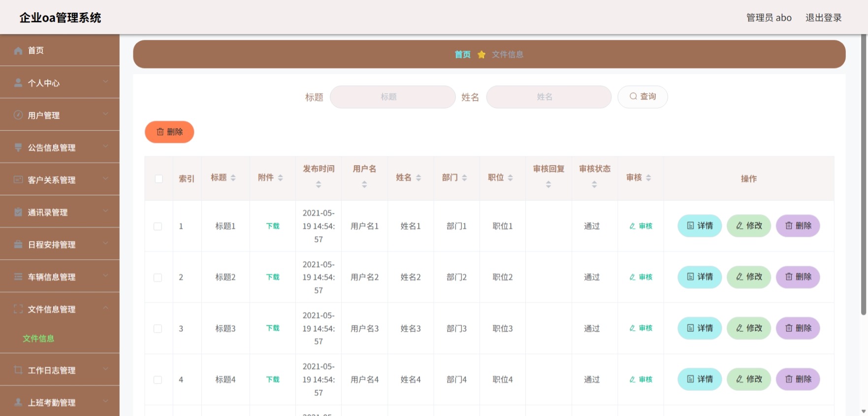This screenshot has height=416, width=868.
Task: Click the home icon beside 首页 in sidebar
Action: 18,50
